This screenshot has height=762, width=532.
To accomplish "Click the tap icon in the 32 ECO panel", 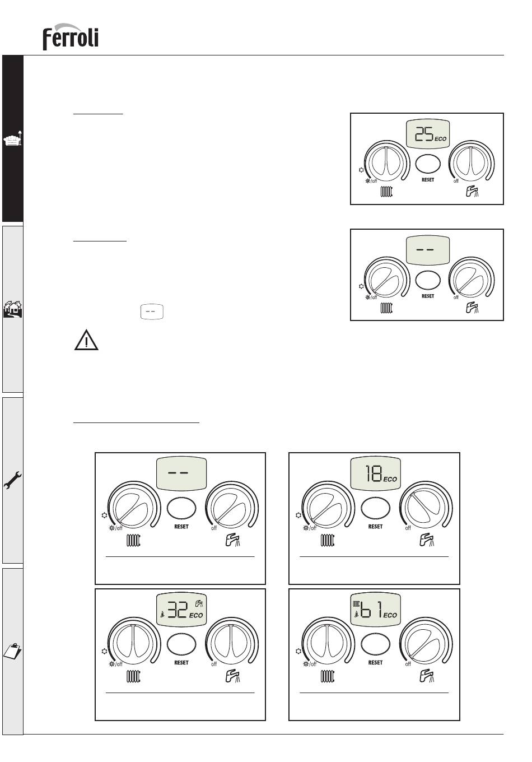I will tap(232, 676).
